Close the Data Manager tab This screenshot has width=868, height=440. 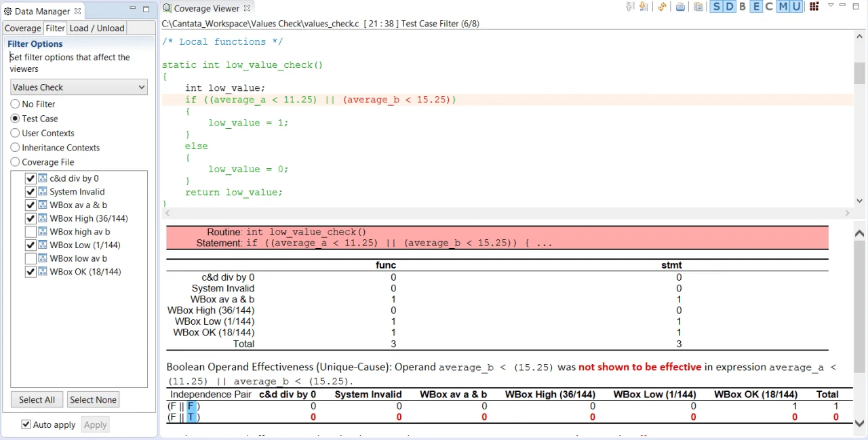click(78, 11)
